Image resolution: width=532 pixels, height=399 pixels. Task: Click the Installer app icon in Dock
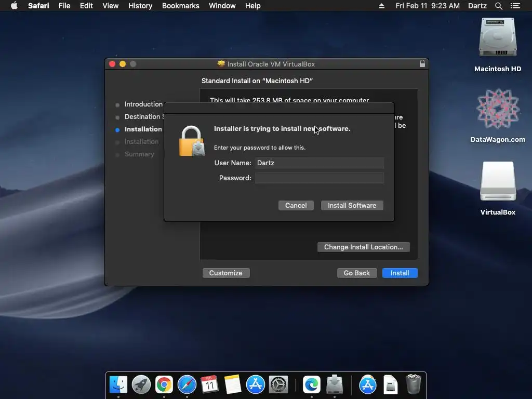(x=335, y=384)
